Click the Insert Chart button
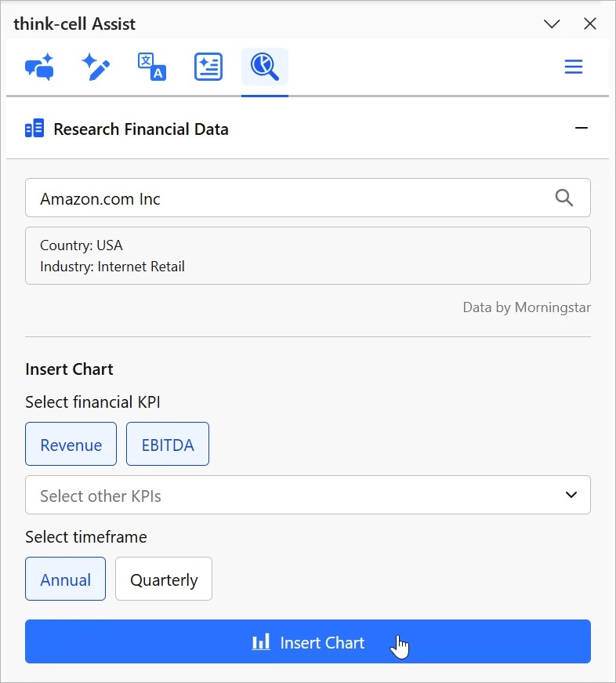This screenshot has height=683, width=616. click(308, 641)
